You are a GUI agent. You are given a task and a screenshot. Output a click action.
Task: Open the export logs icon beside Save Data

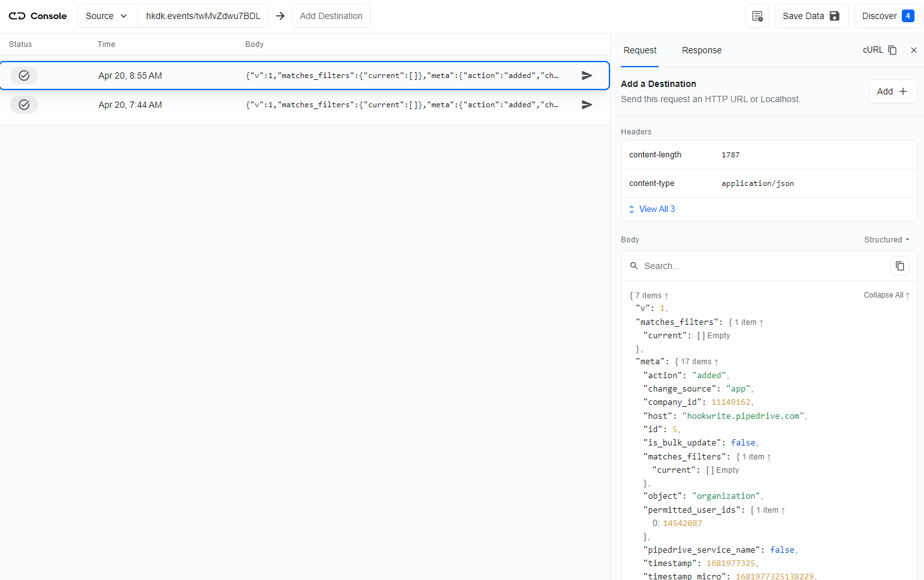point(757,15)
